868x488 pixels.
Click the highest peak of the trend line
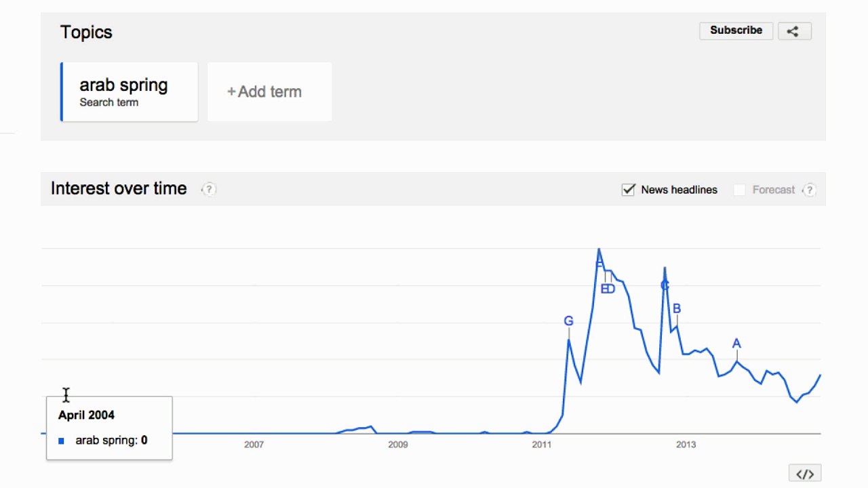599,249
